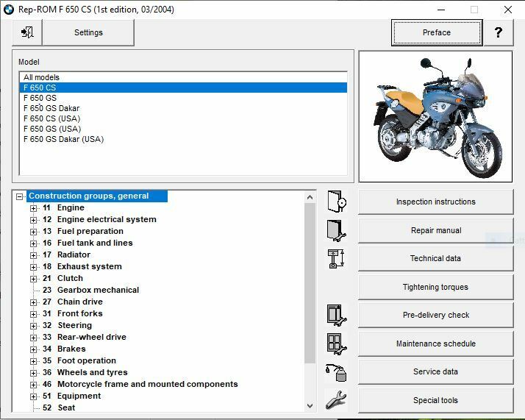525x420 pixels.
Task: Click the repair manual wrench-book icon
Action: [x=336, y=230]
